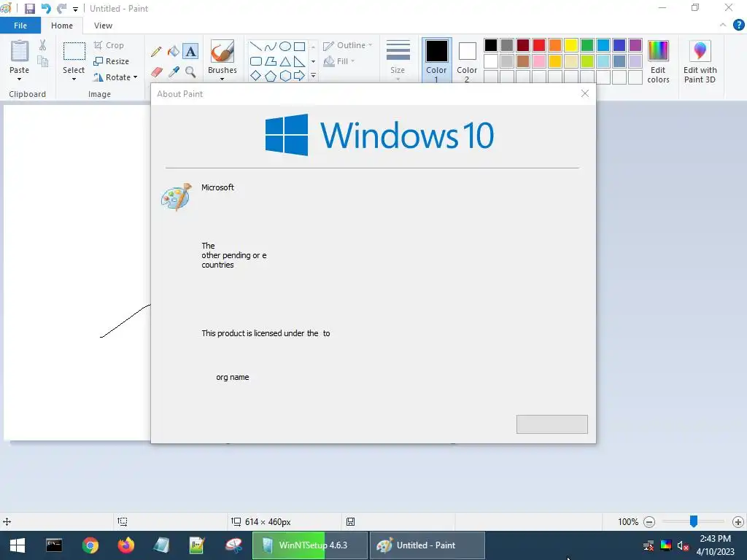Choose the Hexagon shape

point(285,76)
